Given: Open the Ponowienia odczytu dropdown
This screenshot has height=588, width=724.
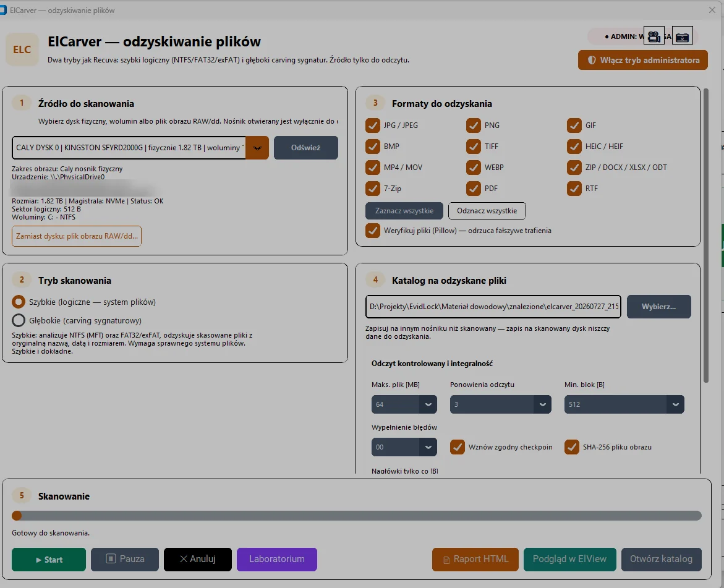Looking at the screenshot, I should [501, 404].
